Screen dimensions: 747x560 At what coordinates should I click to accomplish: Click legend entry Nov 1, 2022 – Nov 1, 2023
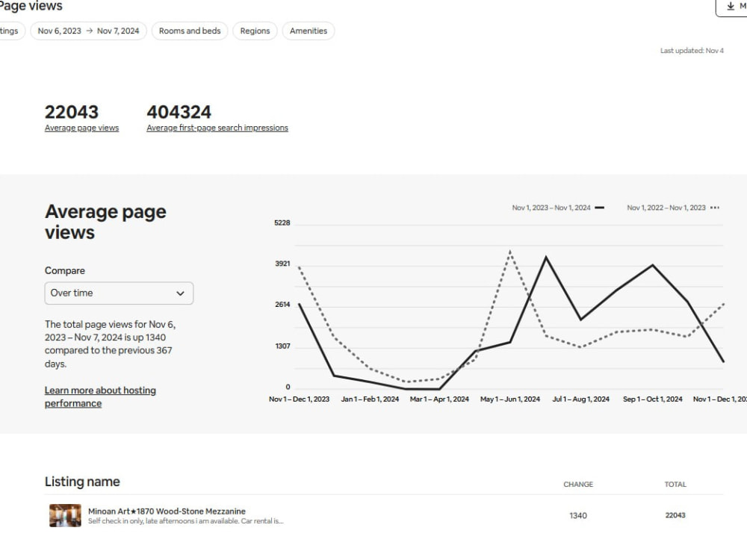click(x=673, y=208)
